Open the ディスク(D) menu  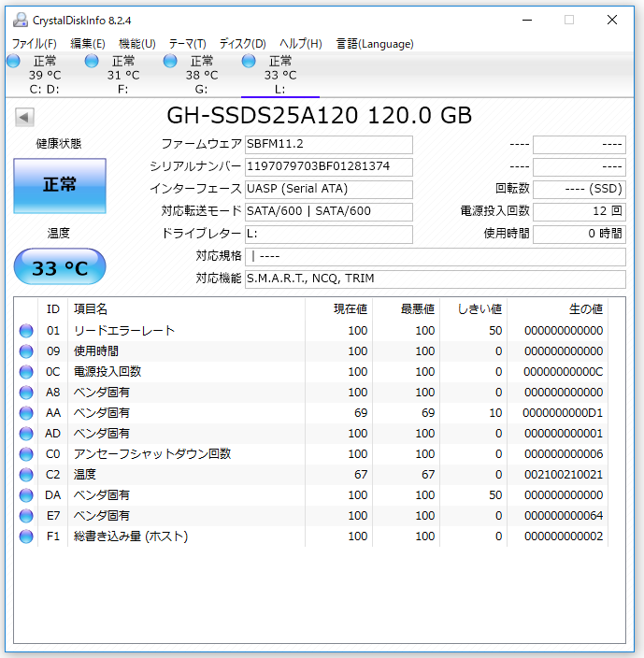pyautogui.click(x=242, y=44)
